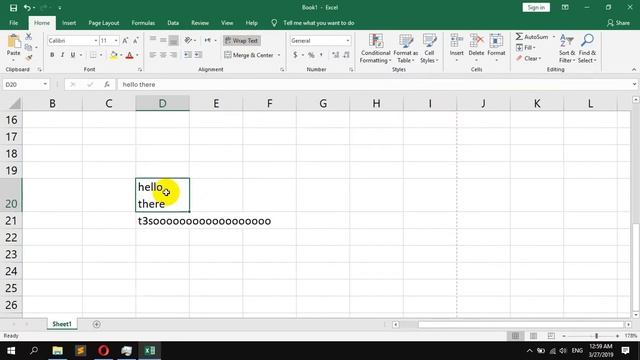This screenshot has height=360, width=640.
Task: Click the Share button
Action: (618, 23)
